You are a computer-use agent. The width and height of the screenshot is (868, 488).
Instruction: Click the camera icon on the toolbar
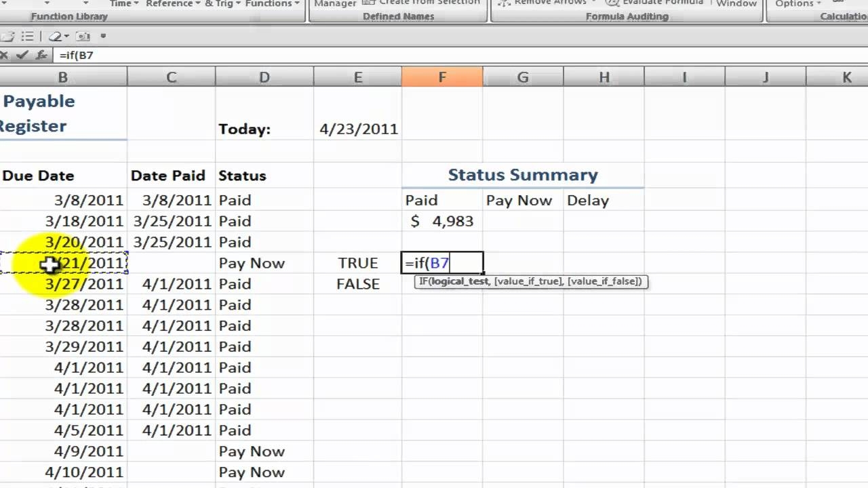click(x=83, y=37)
